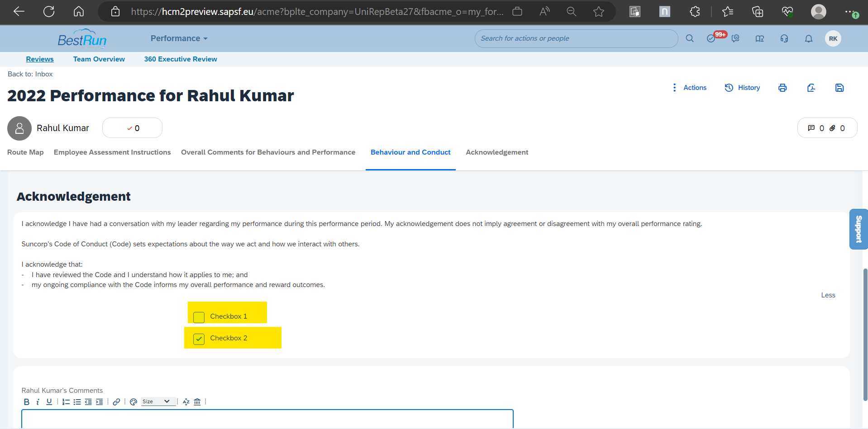
Task: Open the Performance module dropdown
Action: (x=179, y=38)
